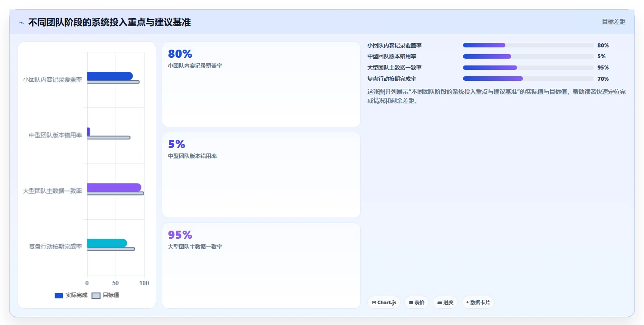Click the 不同团队阶段的系统投入重点与建议基准 title
Image resolution: width=644 pixels, height=325 pixels.
point(109,22)
